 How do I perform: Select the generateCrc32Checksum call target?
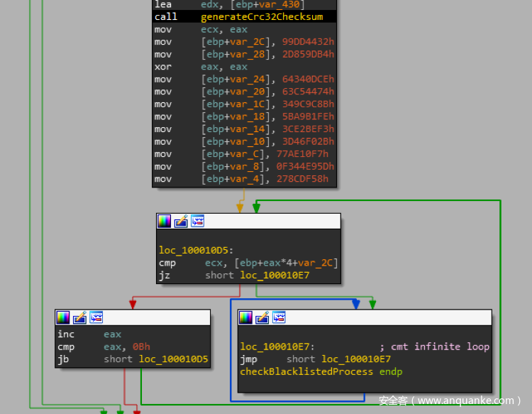click(x=262, y=16)
